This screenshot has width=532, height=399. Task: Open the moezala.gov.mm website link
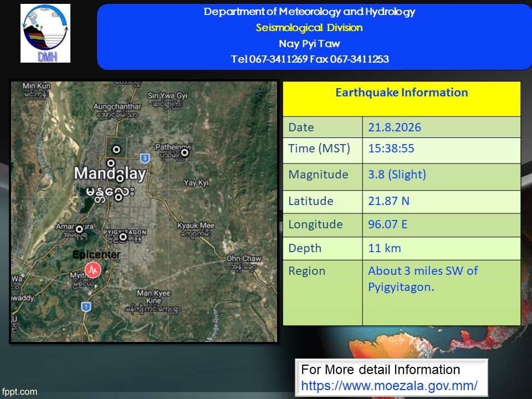(x=389, y=386)
